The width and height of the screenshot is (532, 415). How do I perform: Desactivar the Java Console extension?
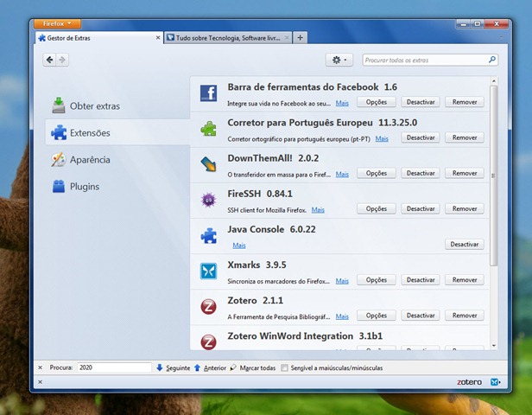[465, 244]
